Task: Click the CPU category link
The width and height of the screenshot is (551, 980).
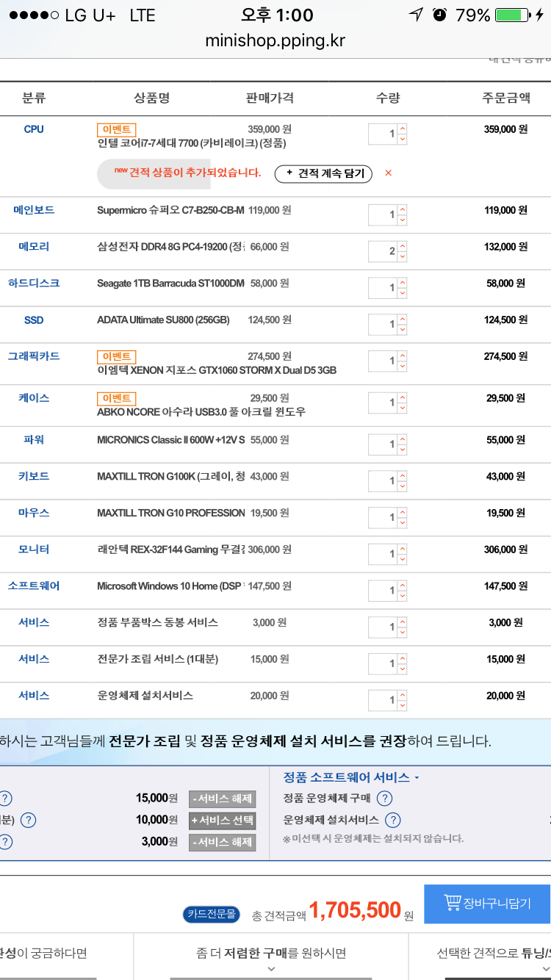Action: coord(34,129)
